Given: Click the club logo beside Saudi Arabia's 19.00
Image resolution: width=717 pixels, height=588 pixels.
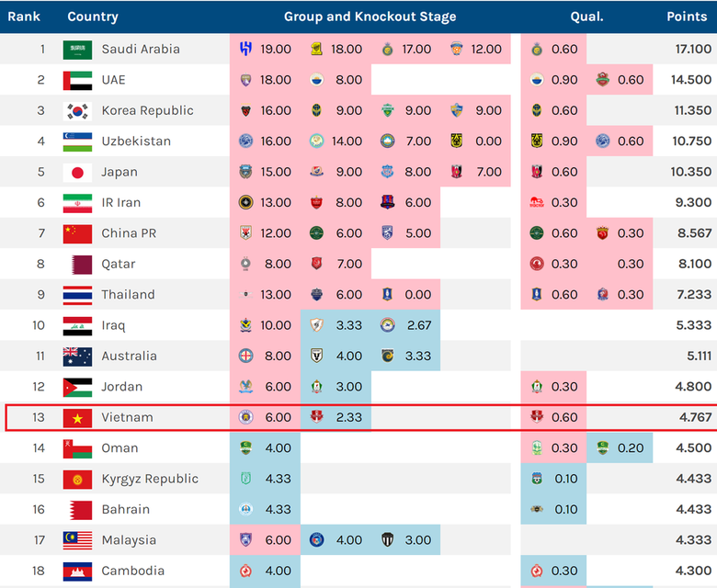Looking at the screenshot, I should (245, 50).
